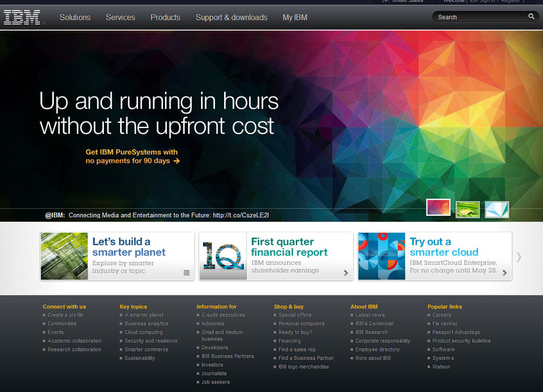Click 'Find a Business Partner' link
This screenshot has width=543, height=392.
tap(306, 358)
